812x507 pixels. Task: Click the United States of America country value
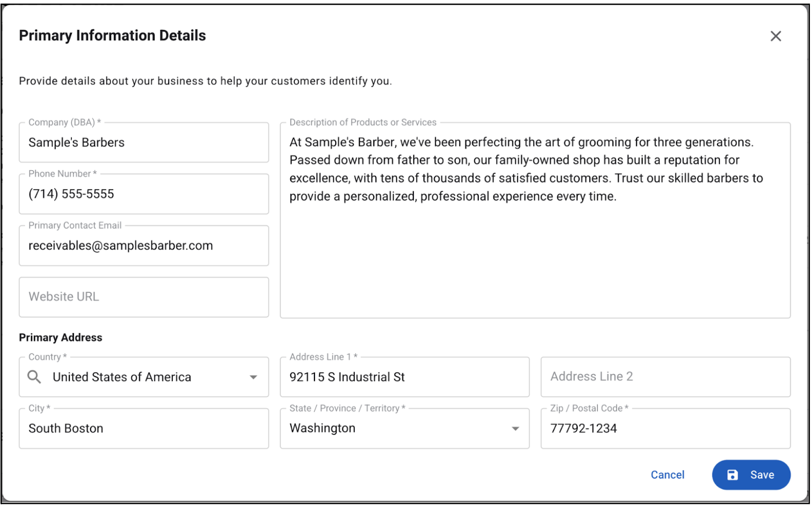(121, 377)
